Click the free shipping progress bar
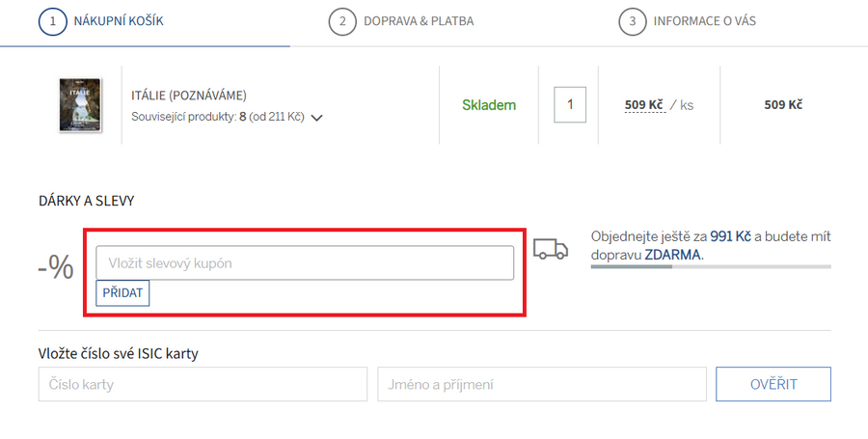The width and height of the screenshot is (868, 439). tap(710, 266)
